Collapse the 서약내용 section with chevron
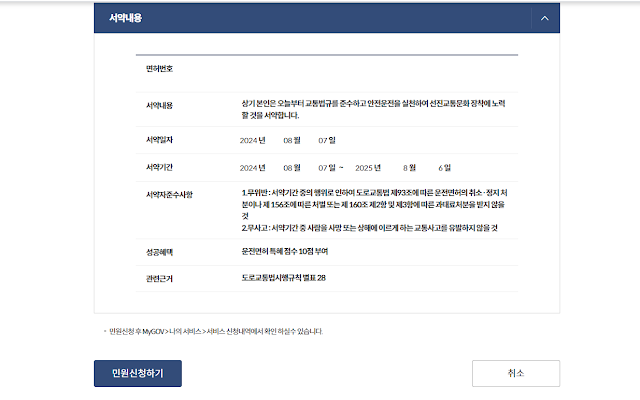This screenshot has height=400, width=640. 544,18
